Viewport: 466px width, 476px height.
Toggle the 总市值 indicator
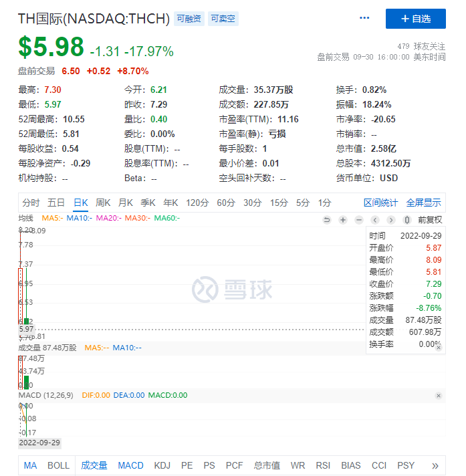click(267, 465)
